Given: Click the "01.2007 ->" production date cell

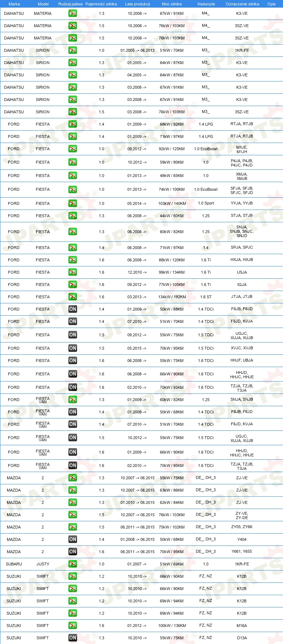Looking at the screenshot, I should [x=137, y=564].
